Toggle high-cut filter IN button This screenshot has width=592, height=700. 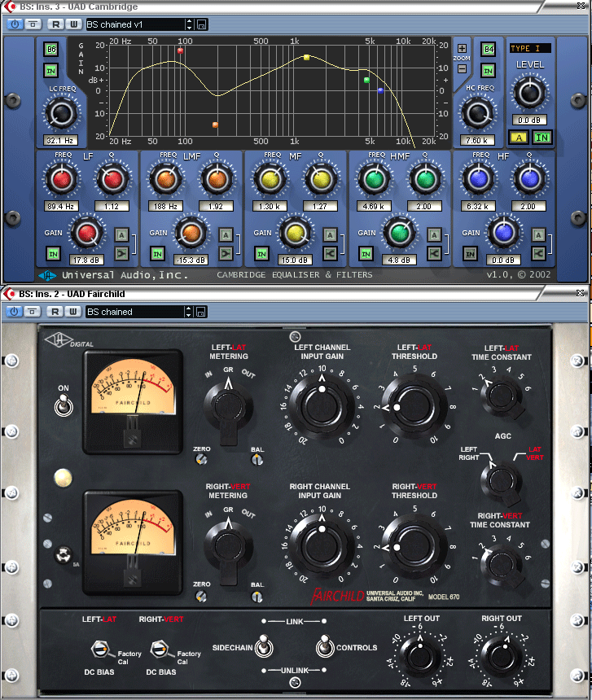coord(488,71)
